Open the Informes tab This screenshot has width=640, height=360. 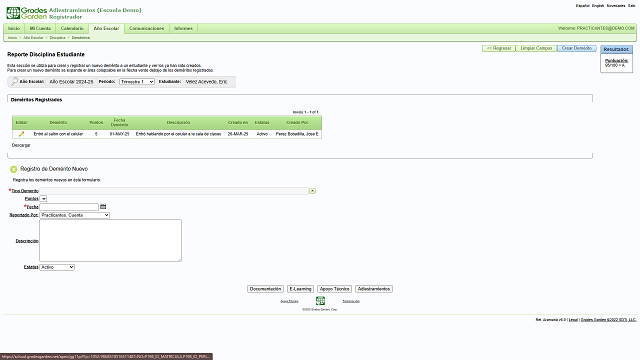coord(183,28)
